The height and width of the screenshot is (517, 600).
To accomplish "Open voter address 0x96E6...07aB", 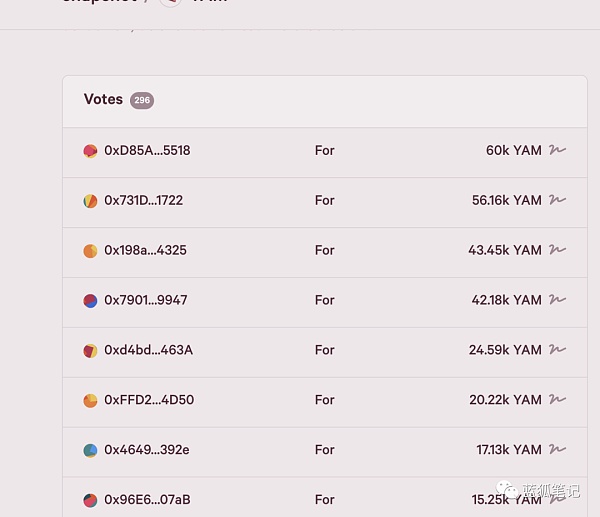I will coord(147,499).
